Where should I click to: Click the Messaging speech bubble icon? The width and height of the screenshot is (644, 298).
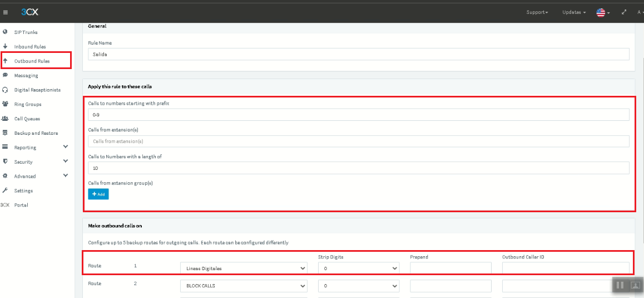(5, 75)
